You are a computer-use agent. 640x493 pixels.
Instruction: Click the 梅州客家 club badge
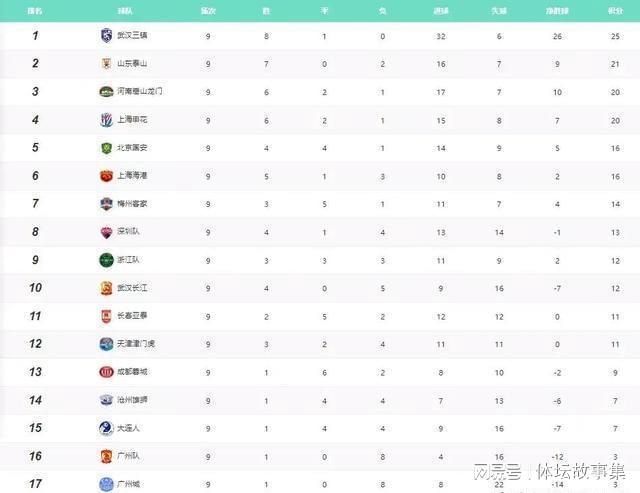(x=107, y=204)
